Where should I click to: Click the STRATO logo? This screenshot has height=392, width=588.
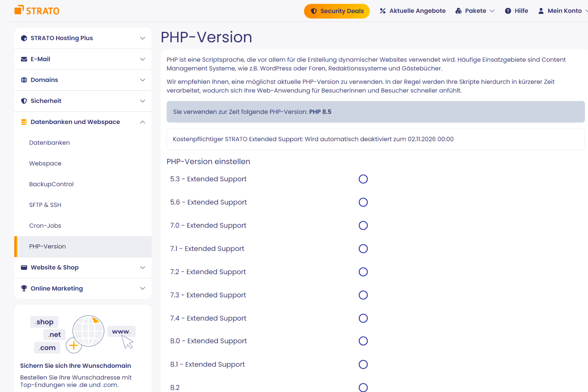(37, 10)
